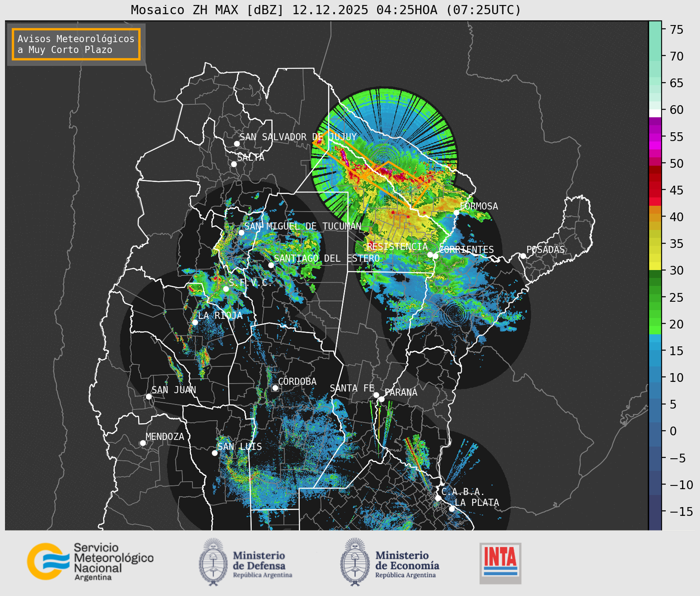Click the Servicio Meteorológico Nacional logo
Viewport: 700px width, 596px height.
(90, 561)
